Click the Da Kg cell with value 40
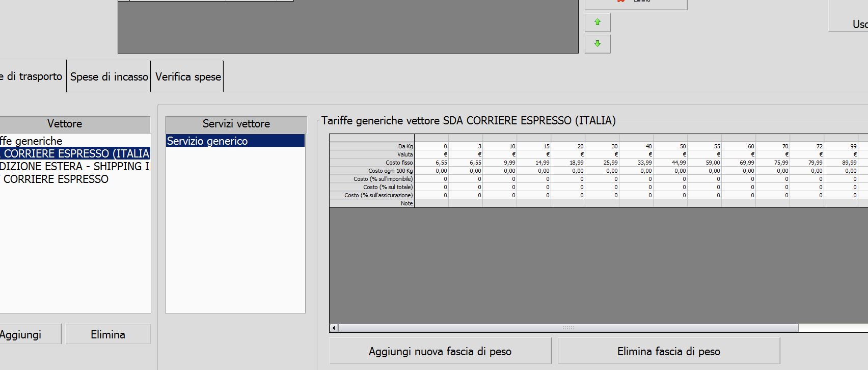868x370 pixels. [636, 146]
